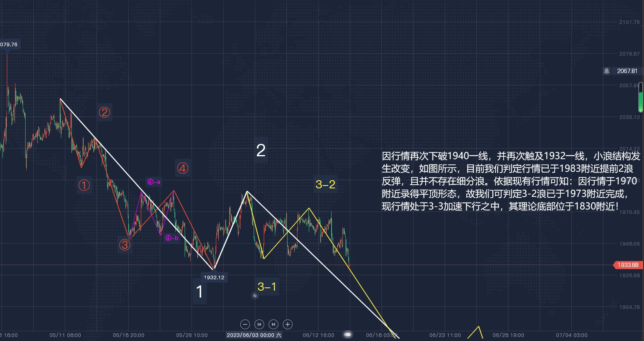The width and height of the screenshot is (644, 341).
Task: Click the green vertical gauge on right edge
Action: tap(641, 97)
